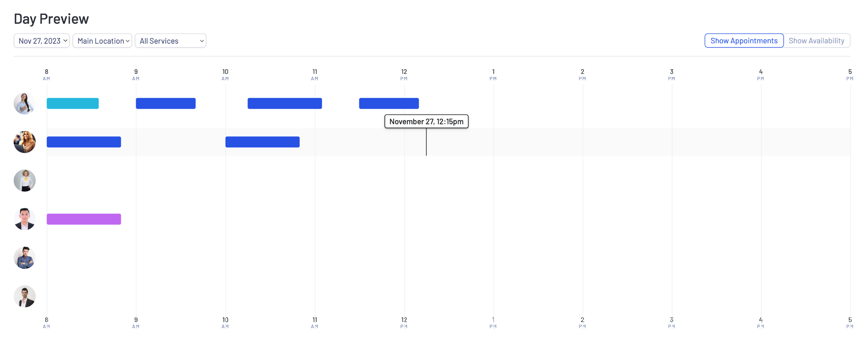Viewport: 868px width, 359px height.
Task: Open first row's blue appointment spanning 12 PM
Action: (x=389, y=104)
